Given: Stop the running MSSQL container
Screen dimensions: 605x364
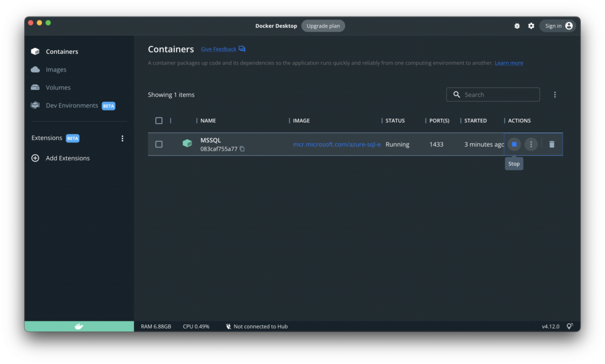Looking at the screenshot, I should click(x=514, y=144).
